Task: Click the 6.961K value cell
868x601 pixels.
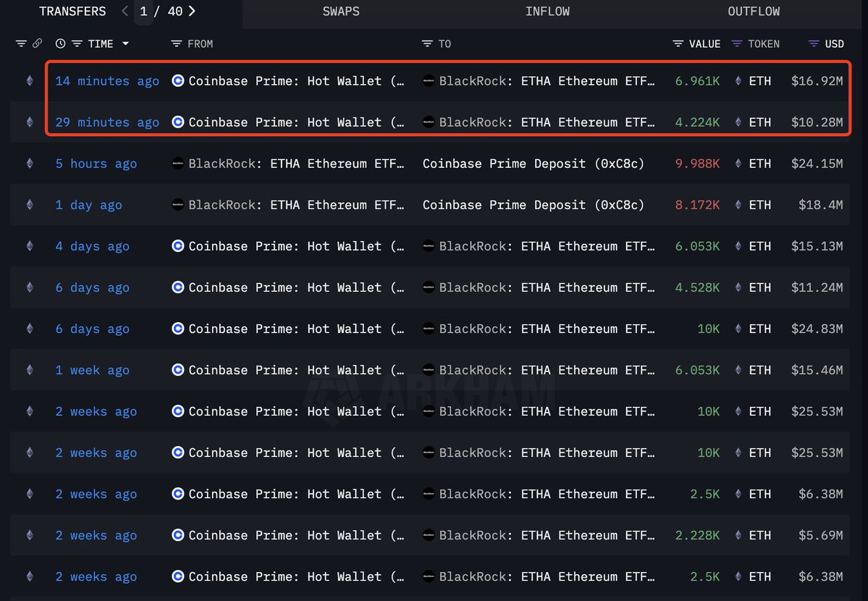Action: click(697, 81)
